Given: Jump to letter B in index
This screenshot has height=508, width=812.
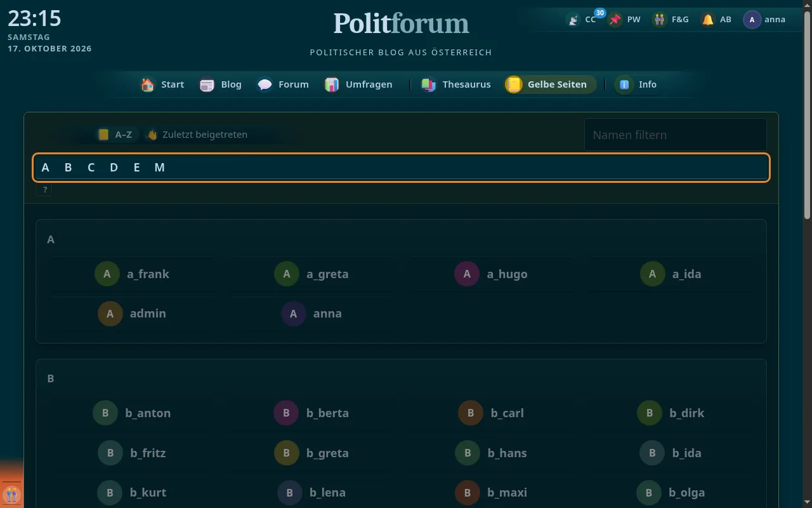Looking at the screenshot, I should [68, 168].
